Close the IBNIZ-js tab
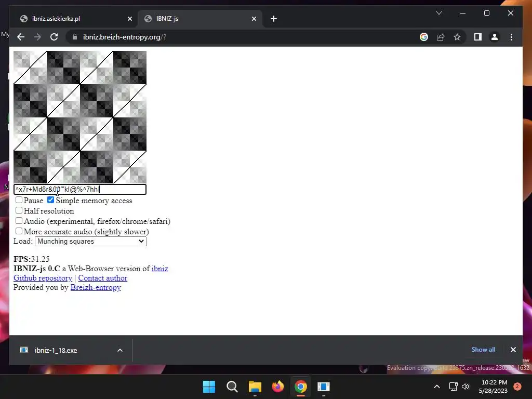Screen dimensions: 532x399 [x=254, y=19]
